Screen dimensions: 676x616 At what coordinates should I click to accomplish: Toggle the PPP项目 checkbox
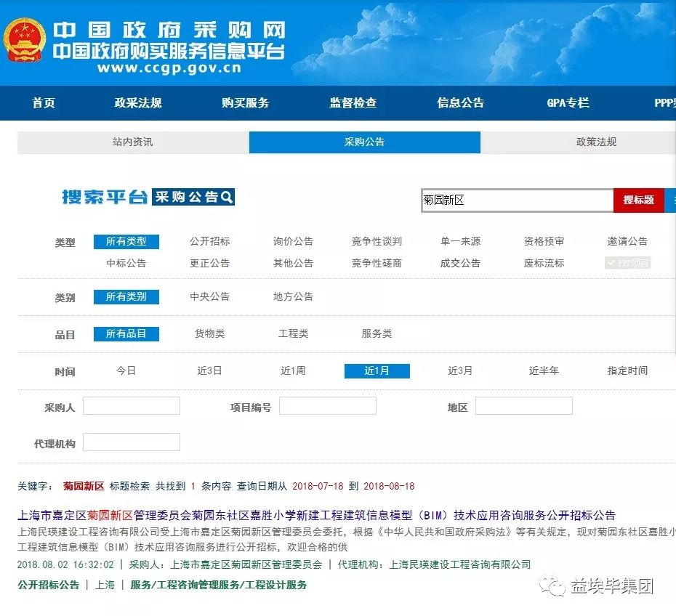coord(627,263)
